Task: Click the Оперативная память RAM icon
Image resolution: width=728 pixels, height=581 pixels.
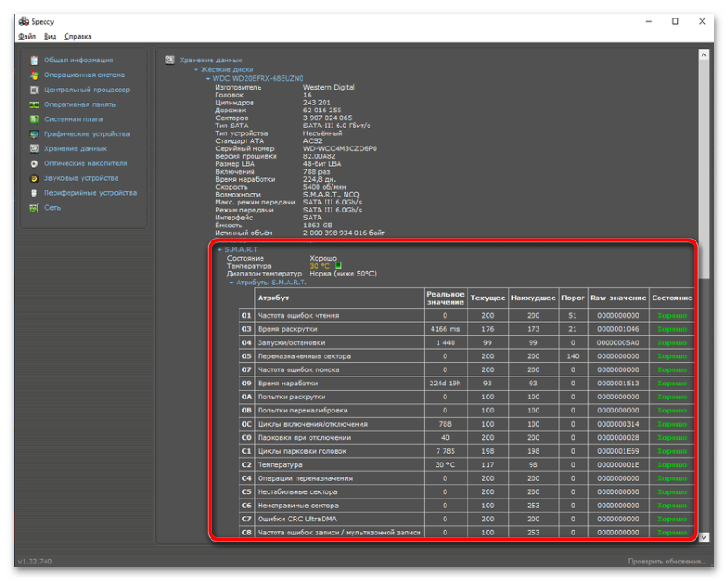Action: coord(34,105)
